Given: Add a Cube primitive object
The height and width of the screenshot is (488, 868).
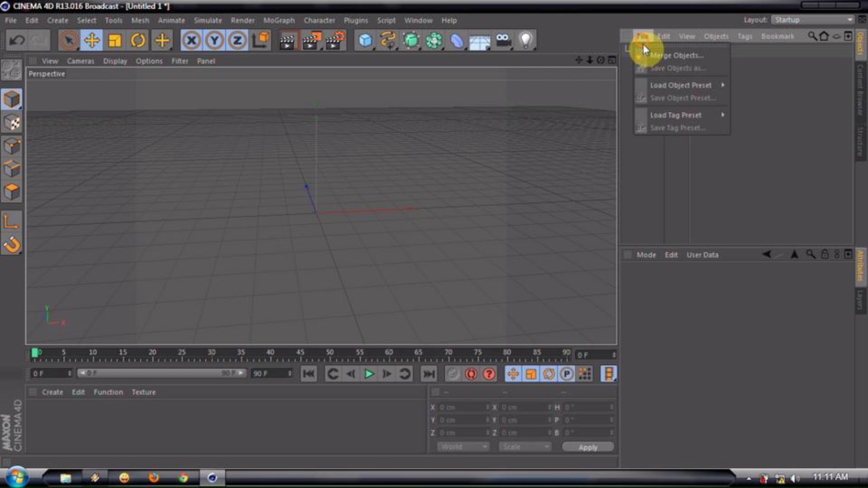Looking at the screenshot, I should click(365, 40).
